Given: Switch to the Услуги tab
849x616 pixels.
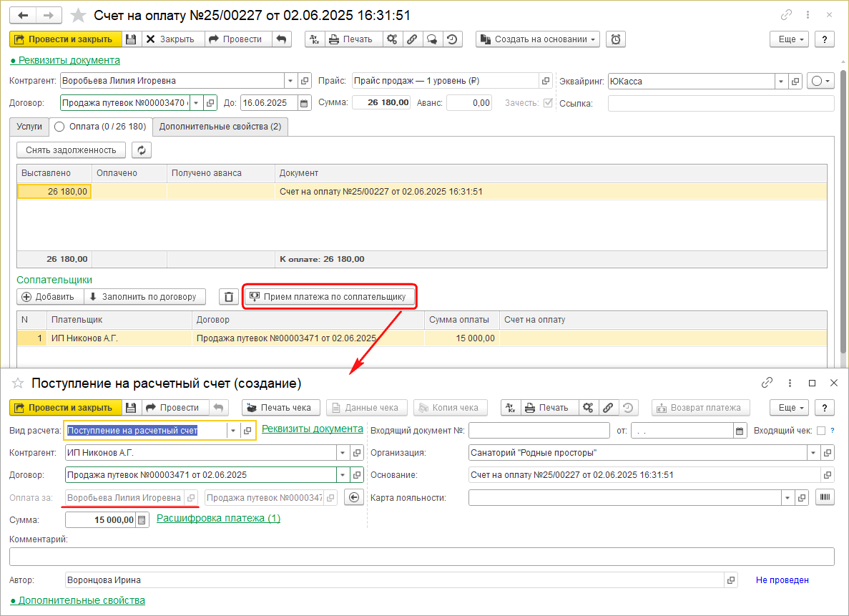Looking at the screenshot, I should (x=29, y=127).
